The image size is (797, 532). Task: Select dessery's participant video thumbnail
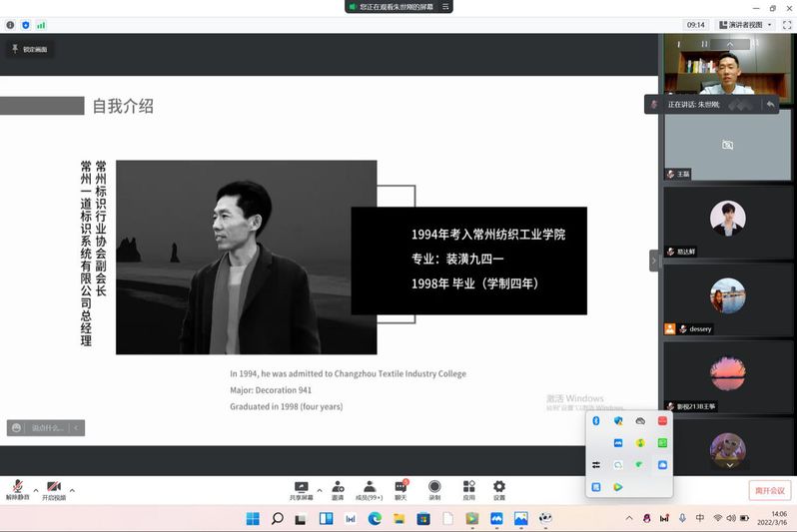[x=727, y=297]
